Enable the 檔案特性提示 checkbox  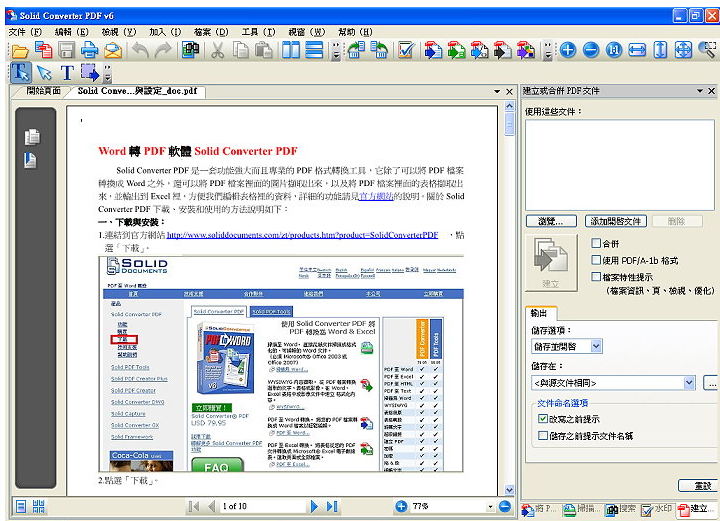[x=596, y=276]
